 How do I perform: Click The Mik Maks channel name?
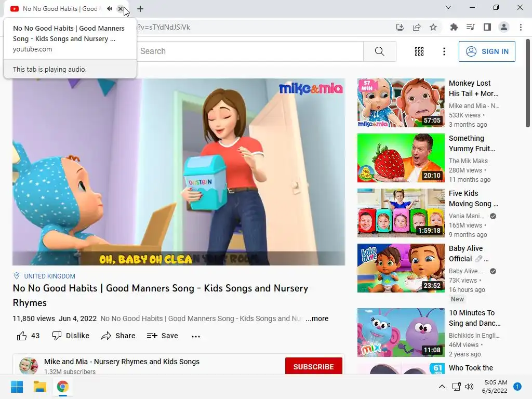(468, 161)
